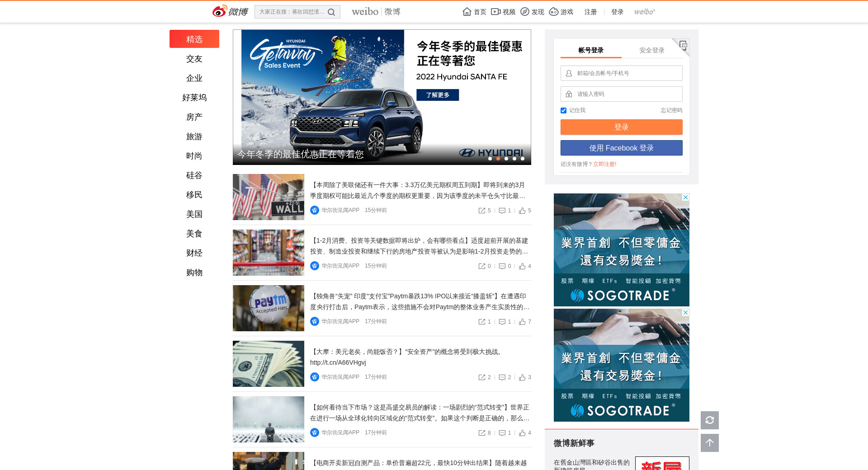Select the last carousel dot indicator
868x470 pixels.
point(523,159)
